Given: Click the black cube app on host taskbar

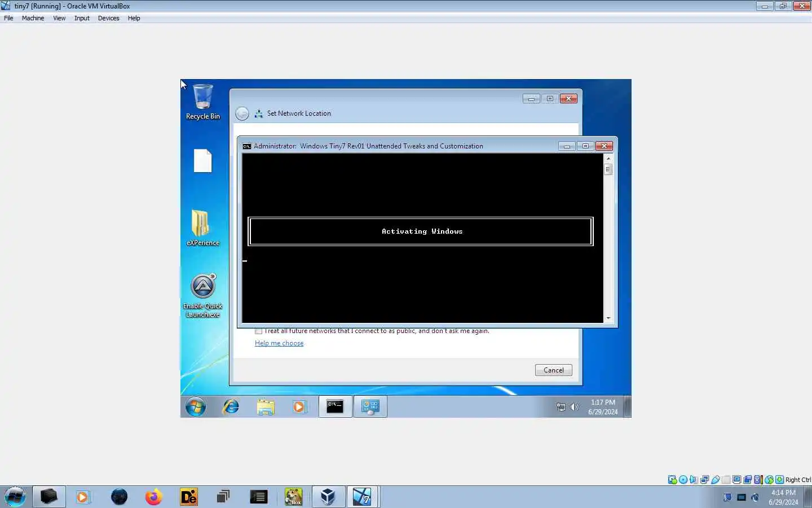Looking at the screenshot, I should [x=49, y=497].
